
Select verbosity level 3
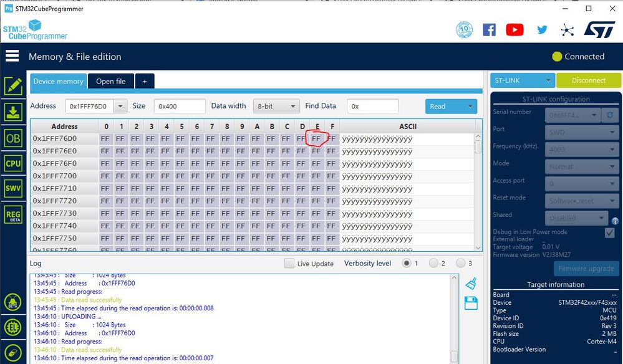(x=460, y=263)
